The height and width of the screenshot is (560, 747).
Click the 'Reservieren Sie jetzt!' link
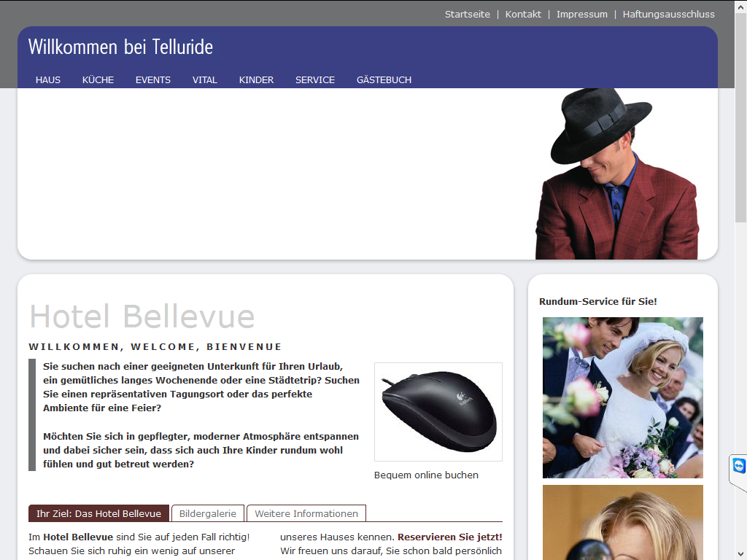click(449, 537)
